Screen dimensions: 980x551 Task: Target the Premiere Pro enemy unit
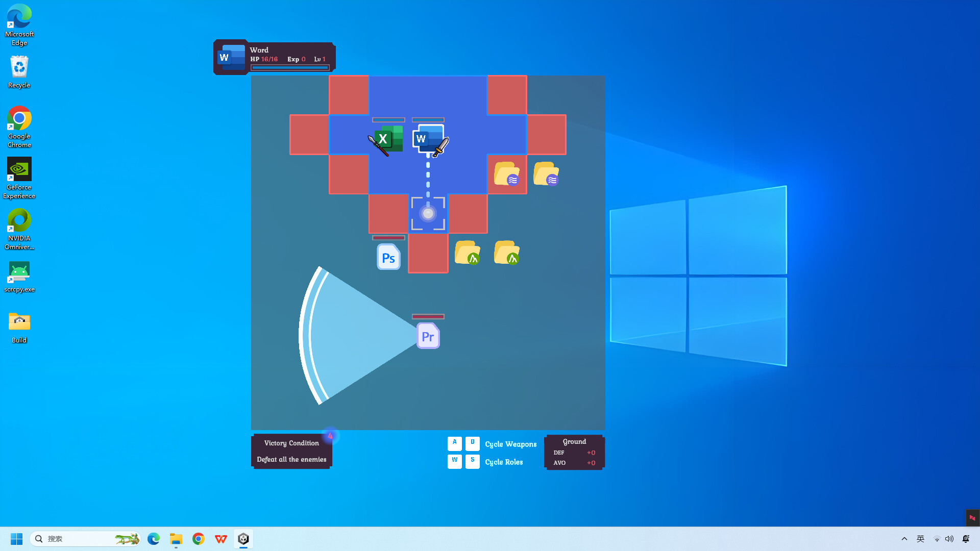(x=428, y=336)
